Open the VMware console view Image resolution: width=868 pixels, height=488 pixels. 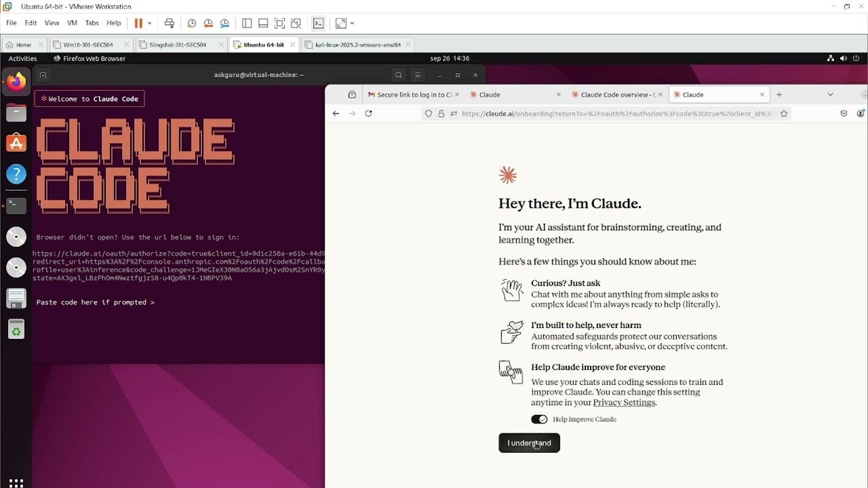(x=318, y=23)
